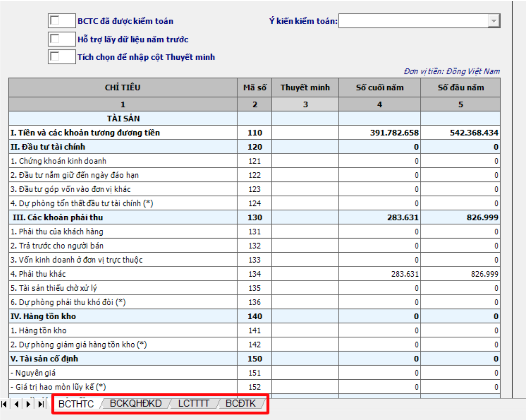Viewport: 526px width, 420px height.
Task: Switch to the BCKQHĐKD sheet tab
Action: pyautogui.click(x=136, y=403)
